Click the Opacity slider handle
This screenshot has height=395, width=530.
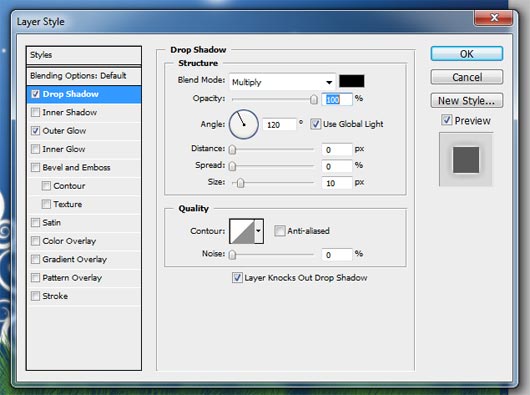point(314,99)
